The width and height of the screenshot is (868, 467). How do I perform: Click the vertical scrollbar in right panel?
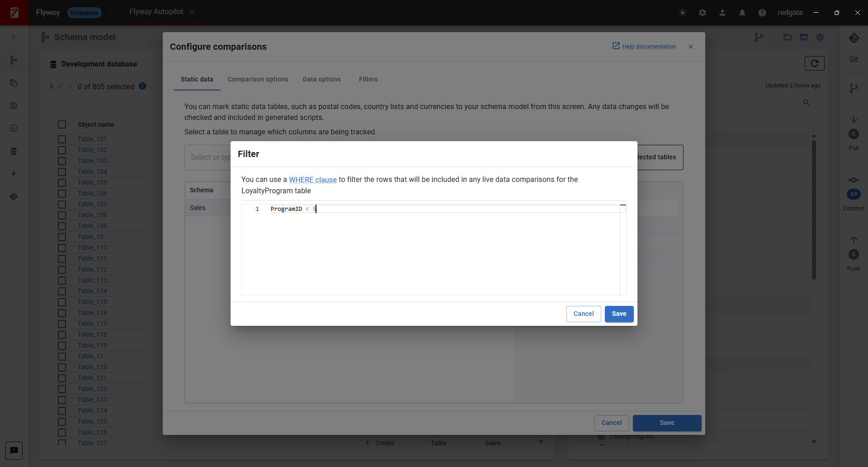(814, 208)
